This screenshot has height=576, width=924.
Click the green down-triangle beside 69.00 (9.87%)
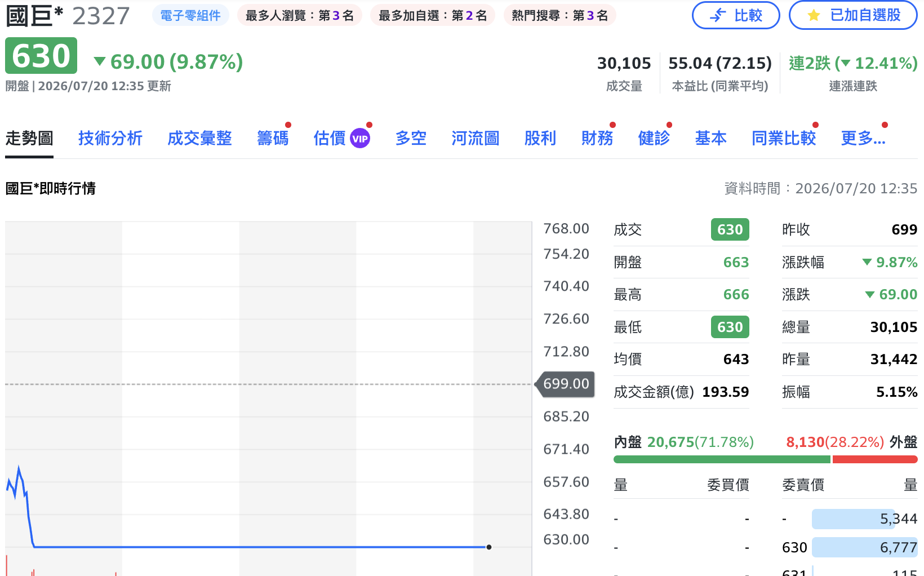[100, 61]
